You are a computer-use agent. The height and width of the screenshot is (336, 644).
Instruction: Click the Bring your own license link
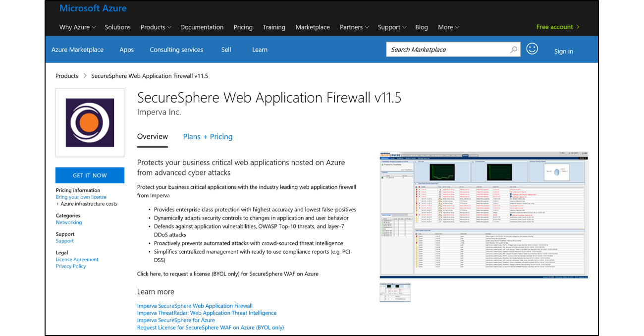81,197
